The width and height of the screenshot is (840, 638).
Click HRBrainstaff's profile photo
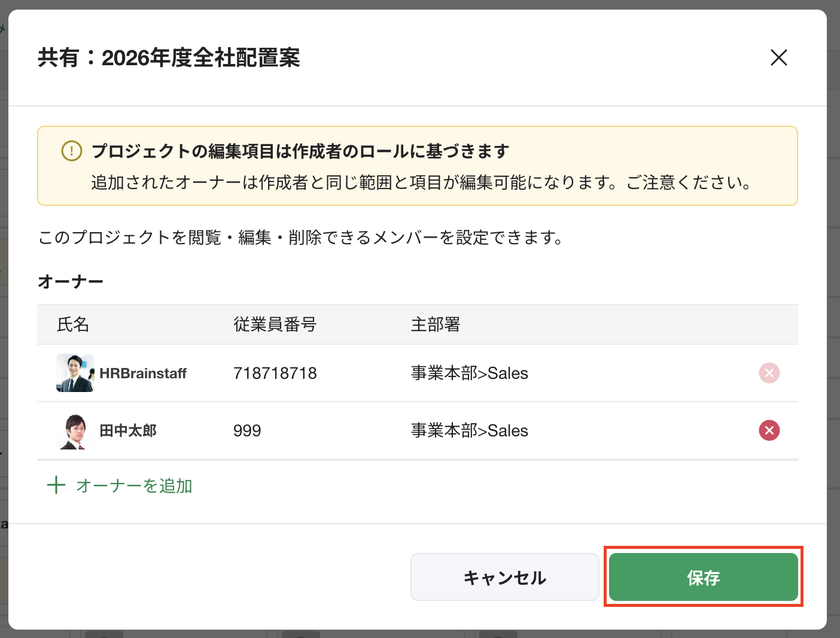[x=75, y=373]
